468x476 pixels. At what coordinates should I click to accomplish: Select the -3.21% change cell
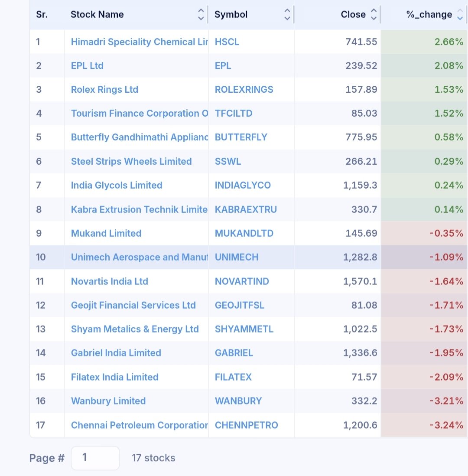pos(424,401)
